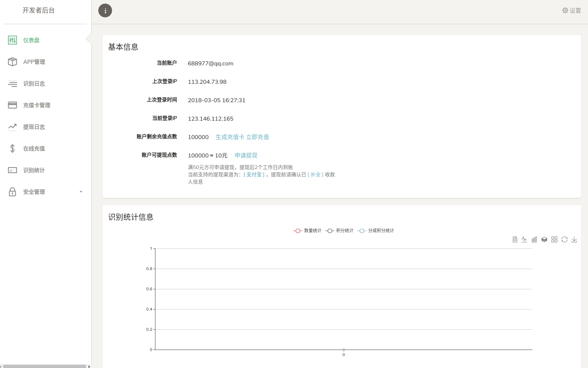Screen dimensions: 588x368
Task: Switch chart to stacked layers mode
Action: click(544, 239)
